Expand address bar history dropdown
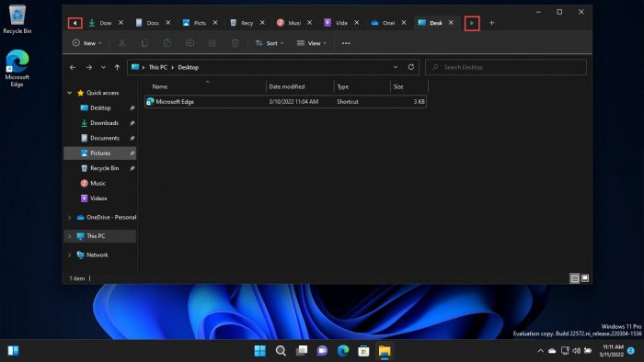 click(395, 67)
